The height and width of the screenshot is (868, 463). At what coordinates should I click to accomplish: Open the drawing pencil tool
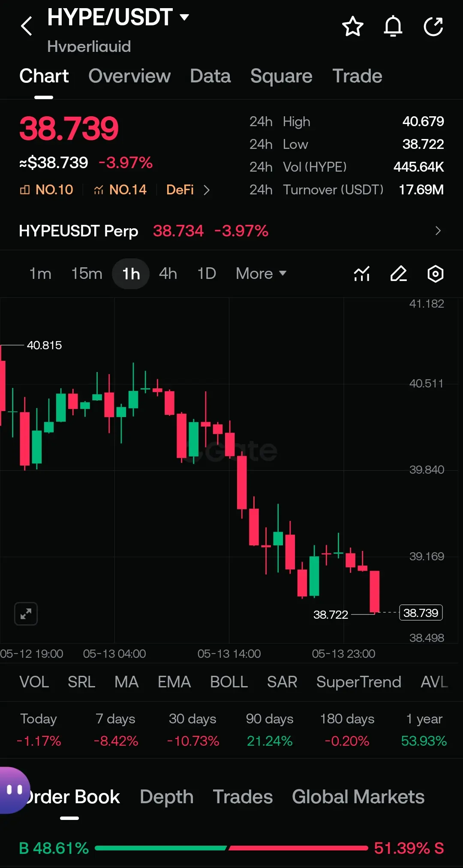pos(399,273)
